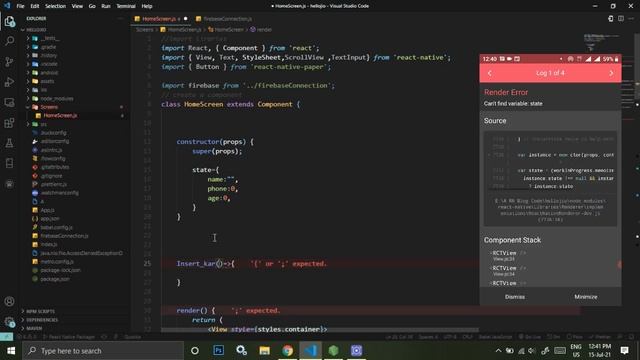Open the Accounts icon in activity bar
This screenshot has height=360, width=640.
point(9,302)
